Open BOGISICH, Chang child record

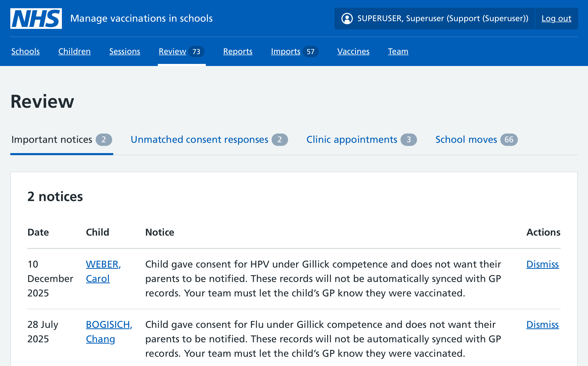[x=109, y=332]
